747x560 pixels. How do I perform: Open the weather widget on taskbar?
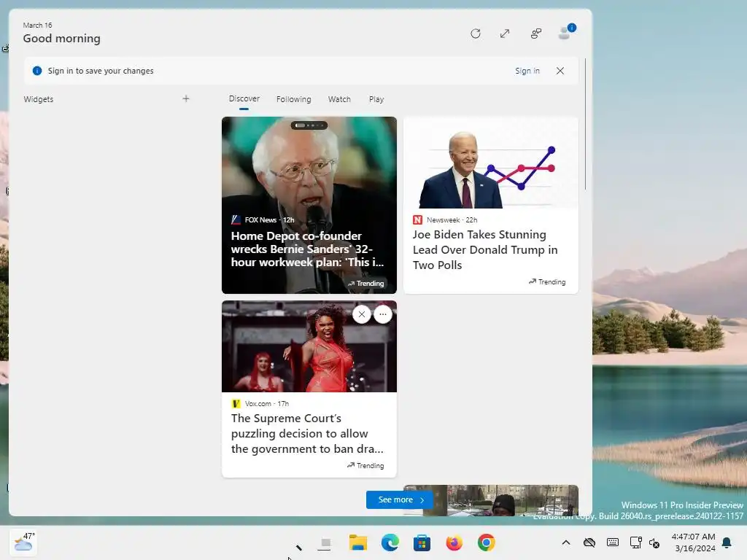coord(23,542)
